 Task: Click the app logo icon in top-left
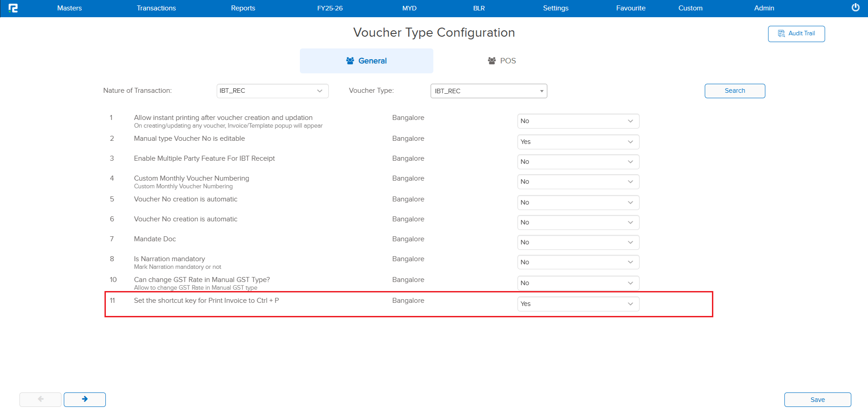[13, 8]
